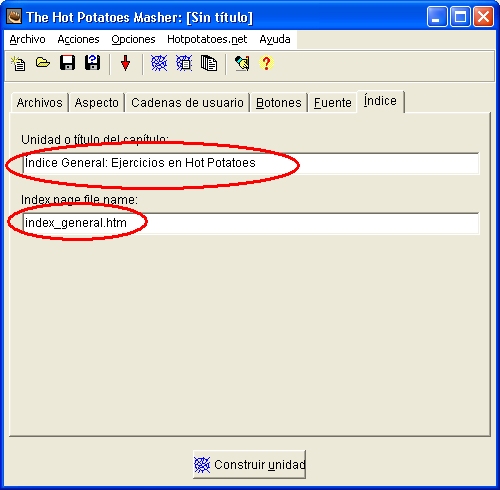Click the Construir unidad button
Image resolution: width=500 pixels, height=490 pixels.
[x=249, y=464]
